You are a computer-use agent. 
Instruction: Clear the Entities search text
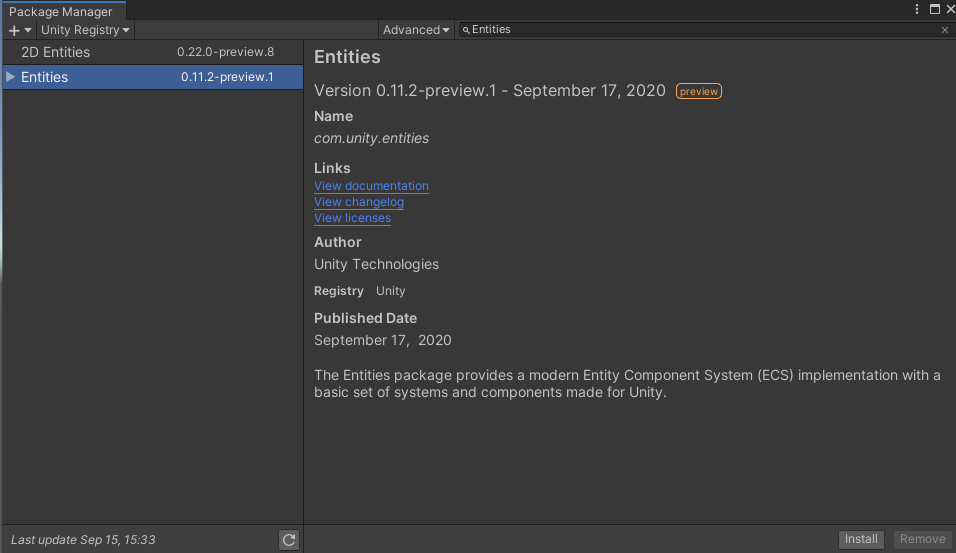pyautogui.click(x=944, y=30)
